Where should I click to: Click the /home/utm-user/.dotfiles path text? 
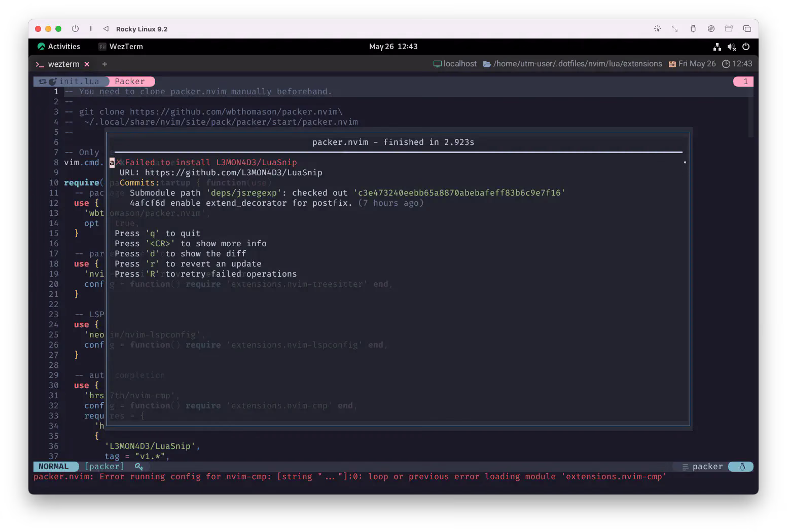[578, 64]
